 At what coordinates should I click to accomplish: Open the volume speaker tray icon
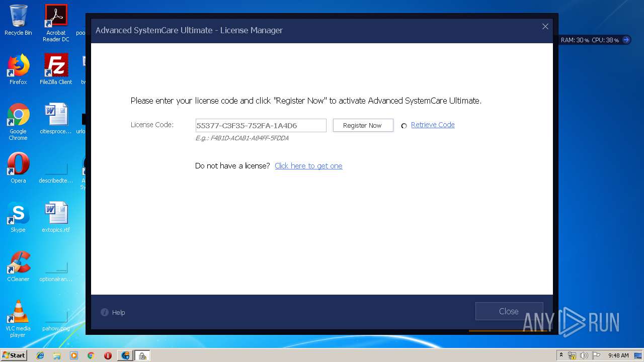(x=584, y=355)
